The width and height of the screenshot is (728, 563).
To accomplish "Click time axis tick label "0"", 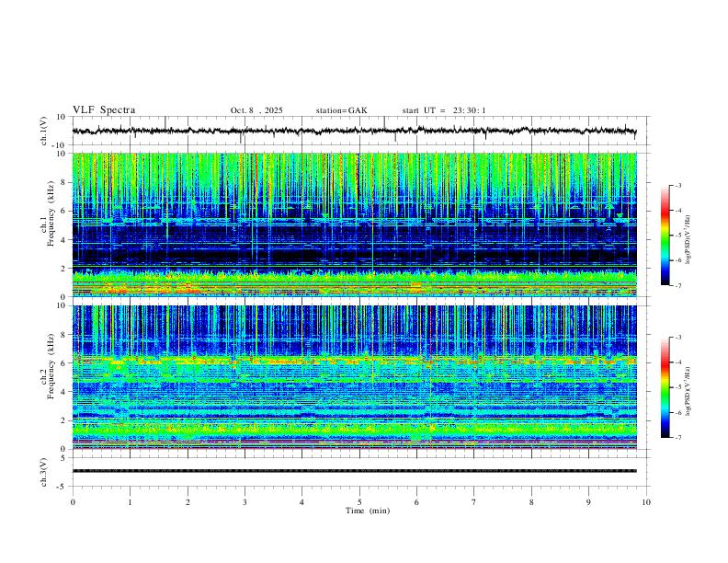I will click(x=73, y=502).
